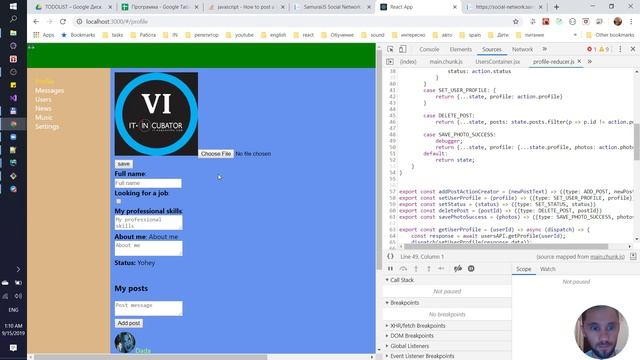The height and width of the screenshot is (360, 640).
Task: Open the Scope debugger pane
Action: point(523,269)
